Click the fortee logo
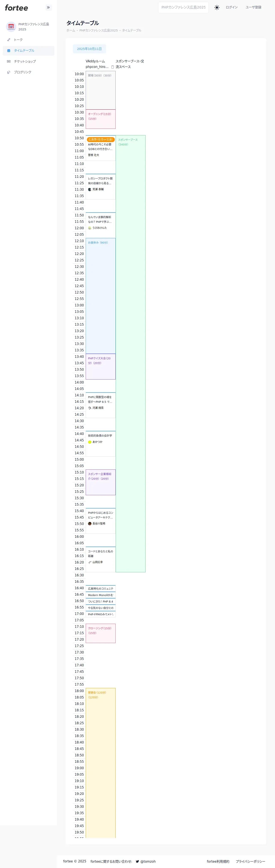This screenshot has width=275, height=868. 16,8
